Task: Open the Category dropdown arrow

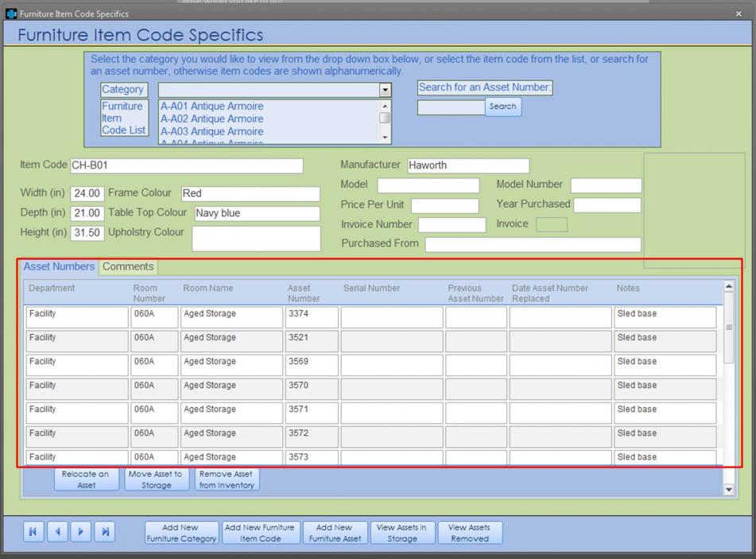Action: coord(385,90)
